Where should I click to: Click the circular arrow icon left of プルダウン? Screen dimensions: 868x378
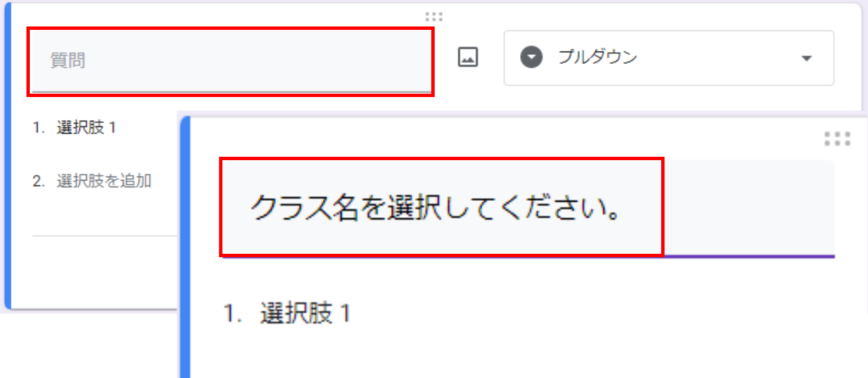coord(532,58)
